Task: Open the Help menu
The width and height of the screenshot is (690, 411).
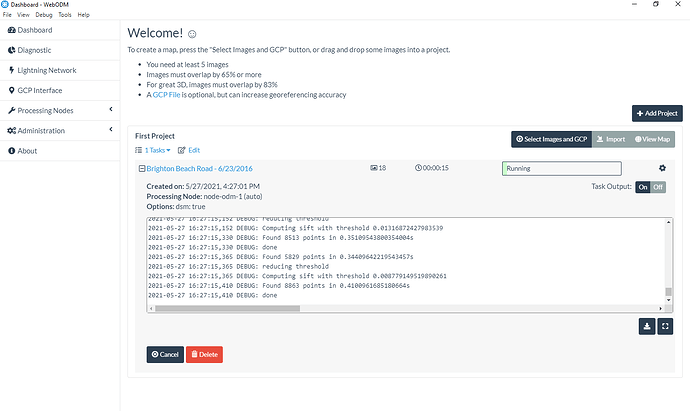Action: (x=84, y=15)
